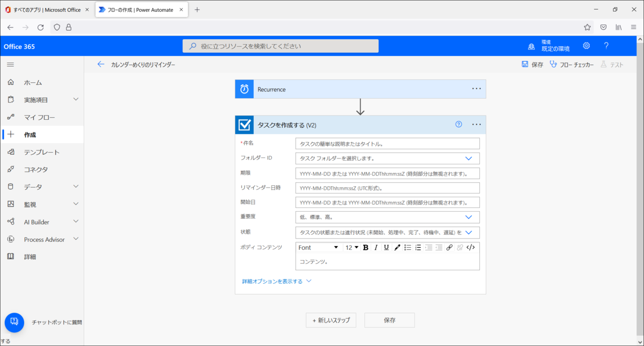Open font size 12 dropdown
This screenshot has width=644, height=346.
tap(352, 248)
